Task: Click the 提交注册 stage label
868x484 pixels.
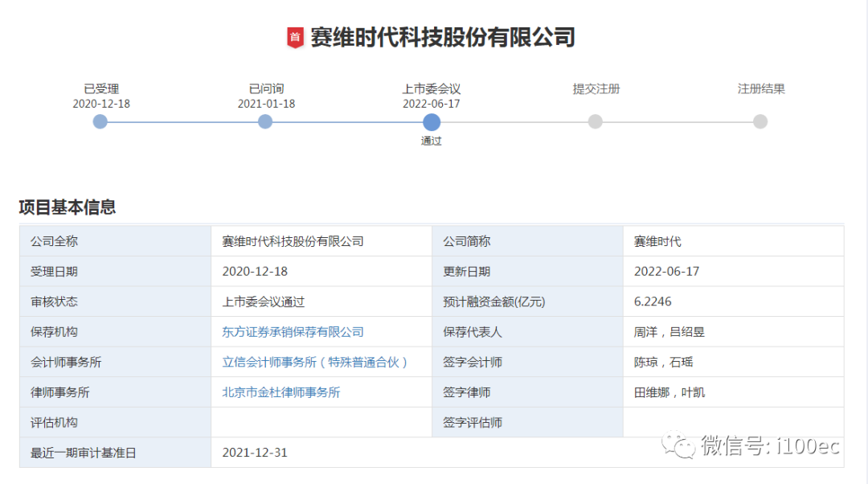Action: [x=596, y=88]
